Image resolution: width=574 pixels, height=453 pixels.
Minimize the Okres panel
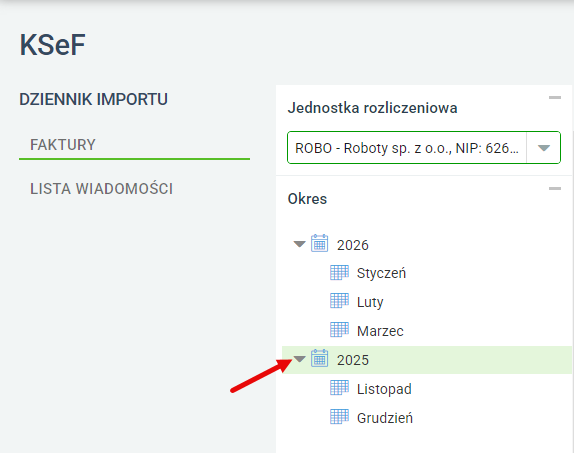(x=555, y=189)
